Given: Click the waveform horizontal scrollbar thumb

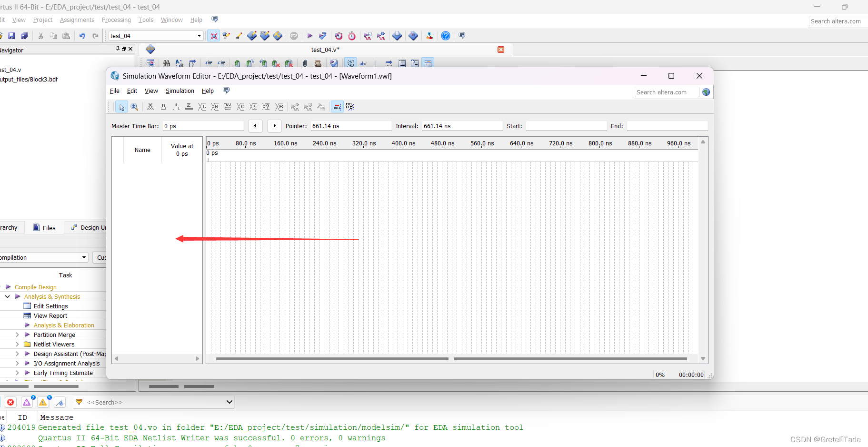Looking at the screenshot, I should (332, 359).
